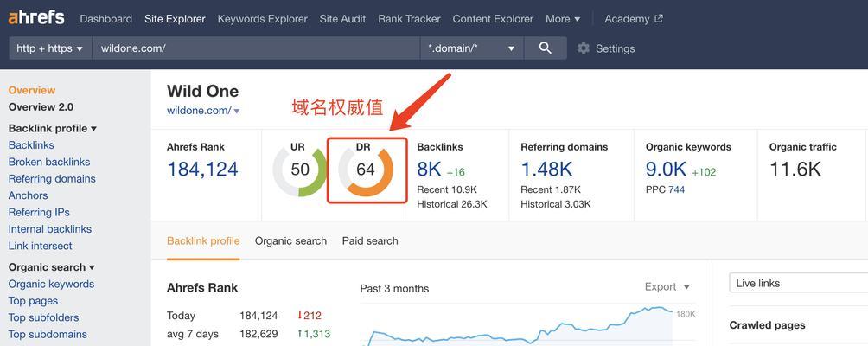Open Organic keywords in sidebar
The image size is (868, 346).
(x=51, y=284)
